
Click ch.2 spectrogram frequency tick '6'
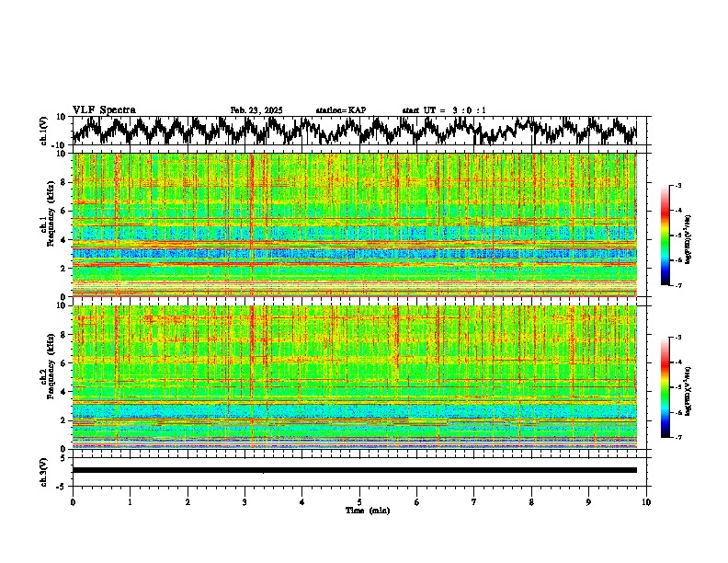tap(63, 363)
